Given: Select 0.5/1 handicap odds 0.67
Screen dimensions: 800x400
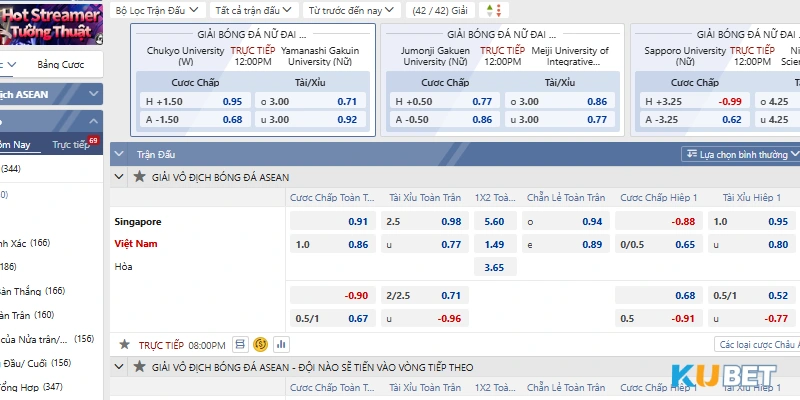Looking at the screenshot, I should [x=333, y=318].
